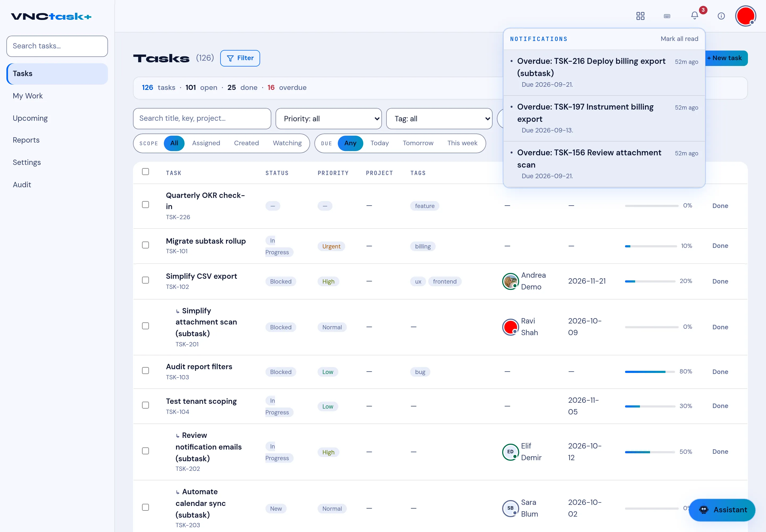Viewport: 766px width, 532px height.
Task: Open the Priority: all dropdown
Action: pyautogui.click(x=329, y=119)
